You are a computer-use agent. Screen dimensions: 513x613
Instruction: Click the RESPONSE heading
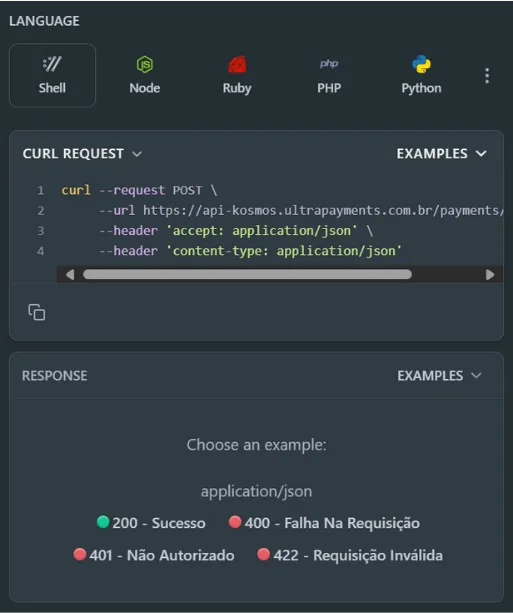(54, 376)
